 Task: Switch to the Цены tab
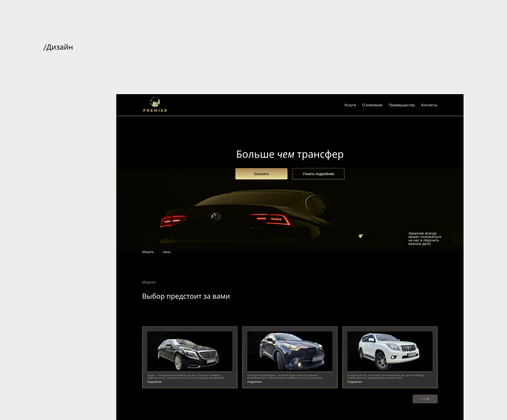point(167,252)
